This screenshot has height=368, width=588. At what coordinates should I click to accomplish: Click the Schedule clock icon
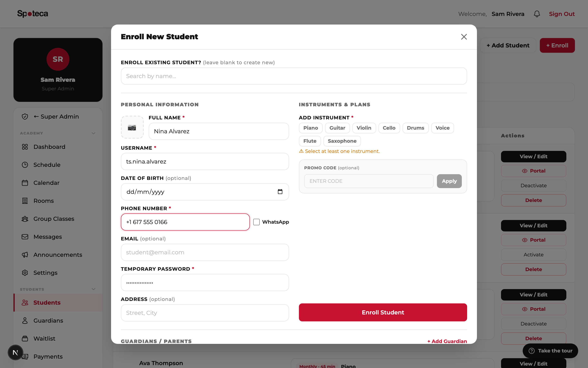[25, 165]
